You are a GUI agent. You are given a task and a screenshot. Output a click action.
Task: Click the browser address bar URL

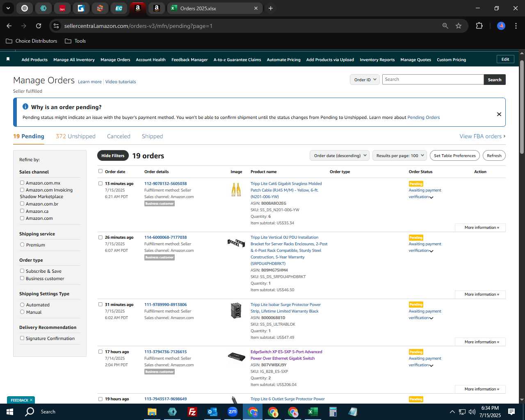[x=138, y=26]
